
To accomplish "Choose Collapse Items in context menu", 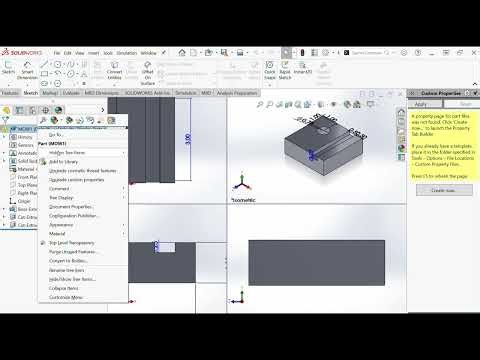I will click(x=83, y=288).
